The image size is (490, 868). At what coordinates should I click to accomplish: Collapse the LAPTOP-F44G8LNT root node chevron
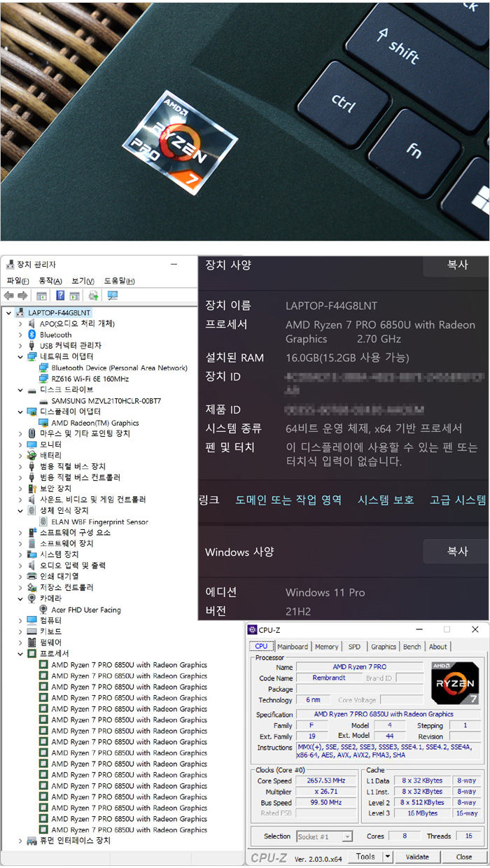click(8, 313)
